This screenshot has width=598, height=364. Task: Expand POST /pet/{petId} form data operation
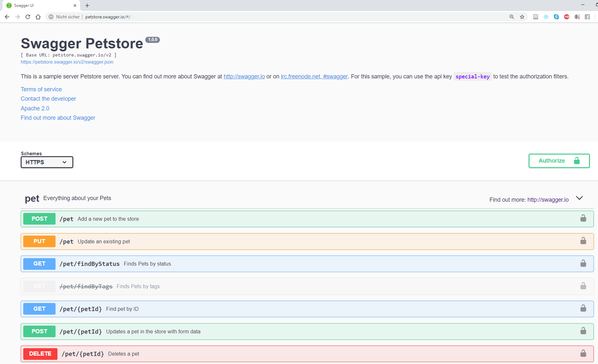tap(307, 331)
